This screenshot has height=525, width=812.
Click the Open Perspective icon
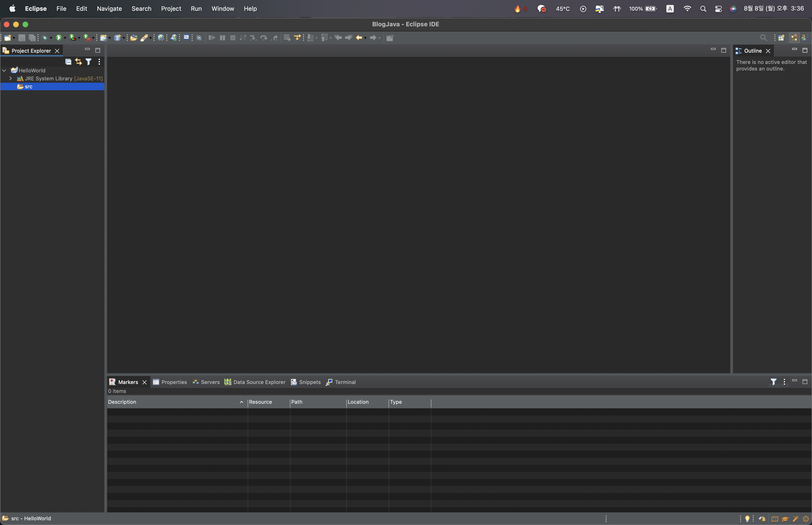(781, 38)
